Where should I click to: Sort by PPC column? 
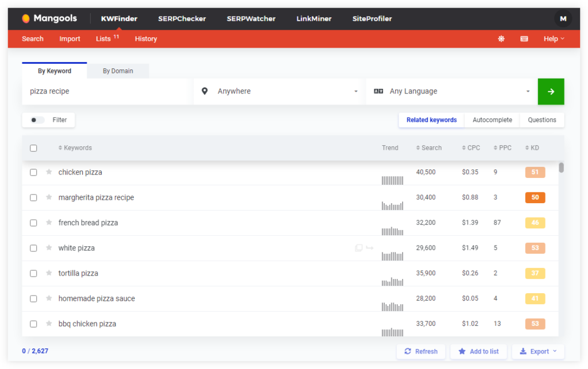502,147
